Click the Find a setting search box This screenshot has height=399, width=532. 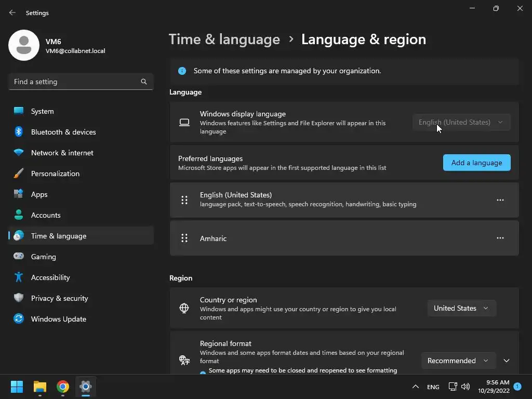pyautogui.click(x=81, y=82)
